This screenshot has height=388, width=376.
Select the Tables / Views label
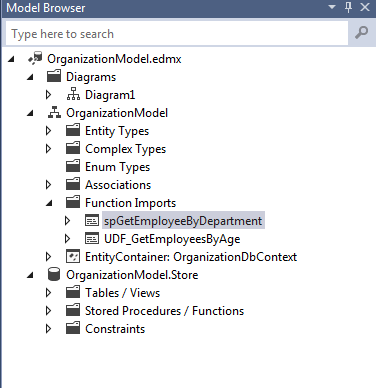122,293
